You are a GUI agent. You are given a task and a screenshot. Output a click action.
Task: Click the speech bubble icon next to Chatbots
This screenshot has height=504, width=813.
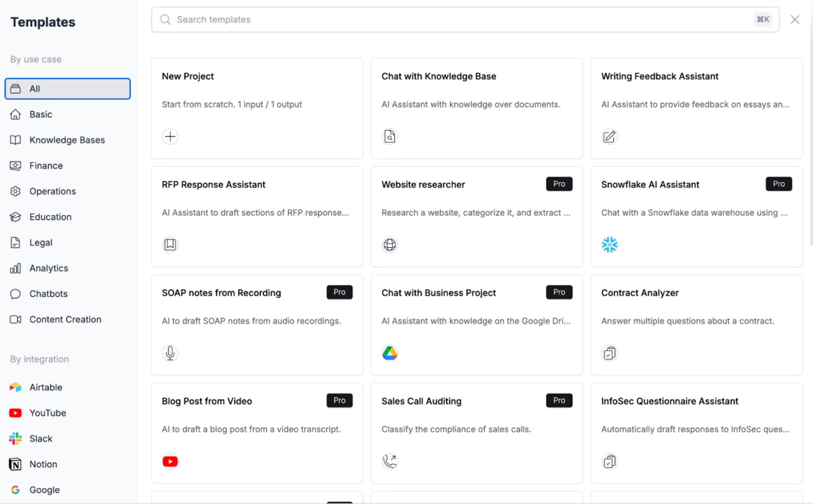point(15,293)
